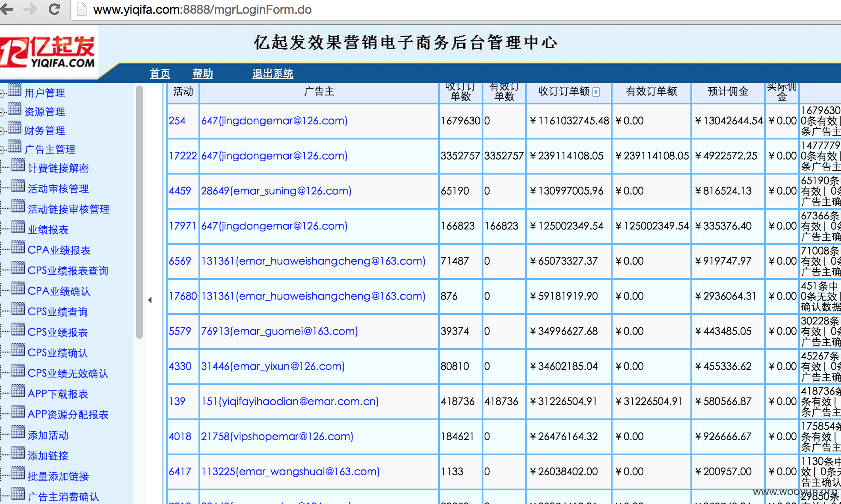Click the grid icon beside 用户管理
The width and height of the screenshot is (841, 504).
[x=15, y=90]
